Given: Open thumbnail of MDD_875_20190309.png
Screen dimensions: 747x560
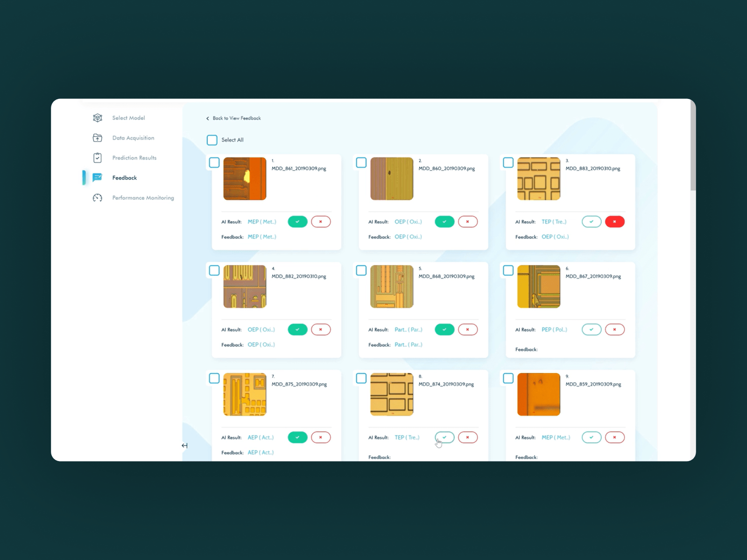Looking at the screenshot, I should [x=245, y=394].
